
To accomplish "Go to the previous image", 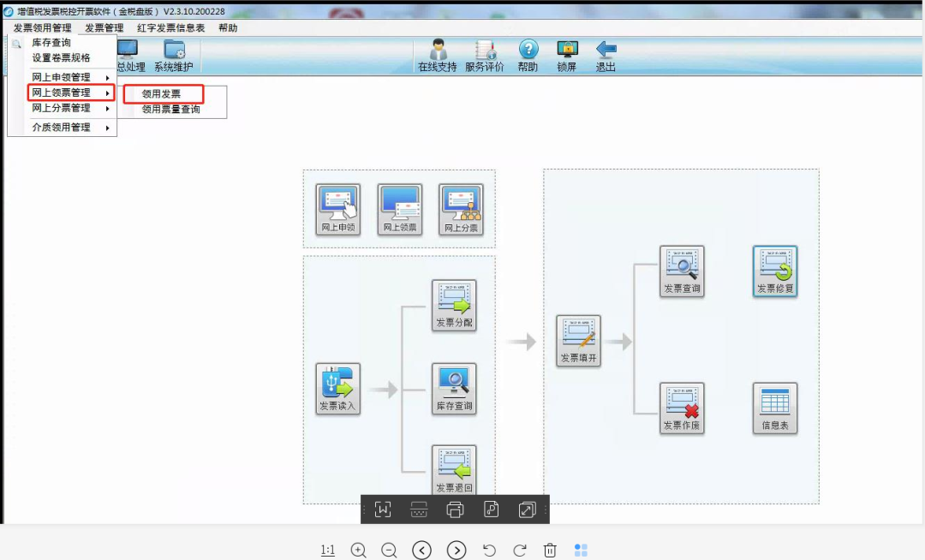I will pyautogui.click(x=421, y=551).
